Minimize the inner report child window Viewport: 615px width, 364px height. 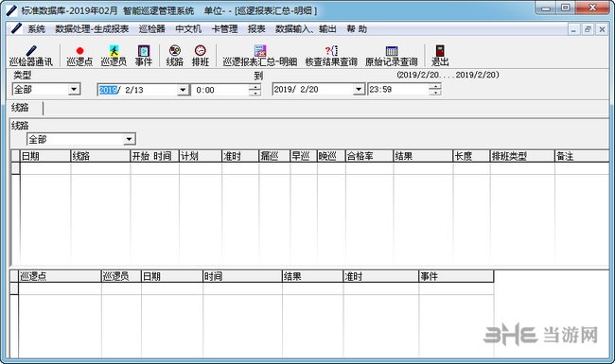(x=573, y=29)
